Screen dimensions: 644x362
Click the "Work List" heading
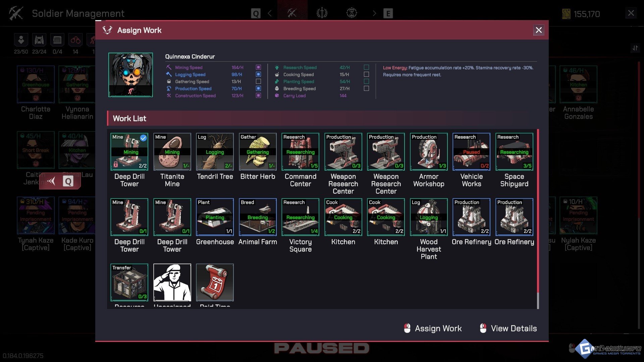point(129,118)
